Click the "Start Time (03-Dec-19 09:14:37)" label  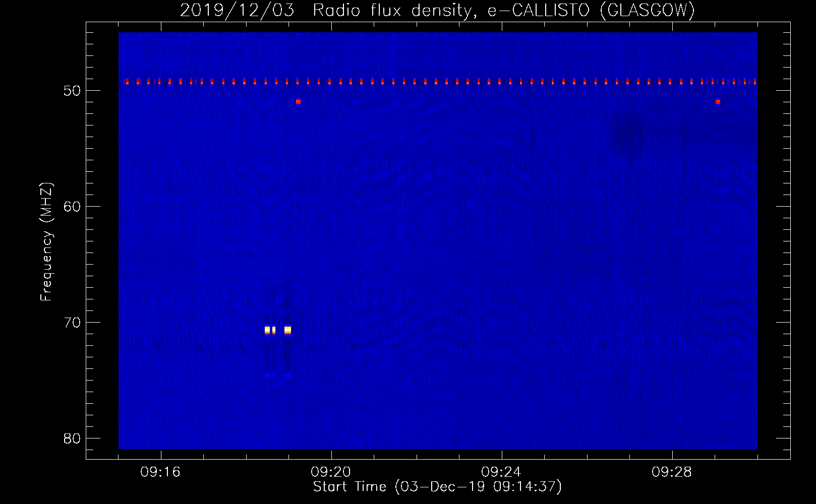[x=437, y=487]
